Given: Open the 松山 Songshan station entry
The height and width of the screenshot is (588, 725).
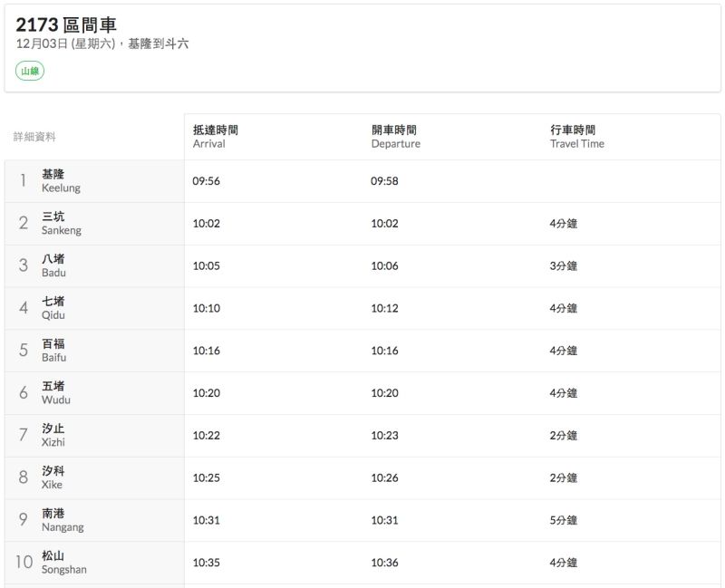Looking at the screenshot, I should click(63, 563).
